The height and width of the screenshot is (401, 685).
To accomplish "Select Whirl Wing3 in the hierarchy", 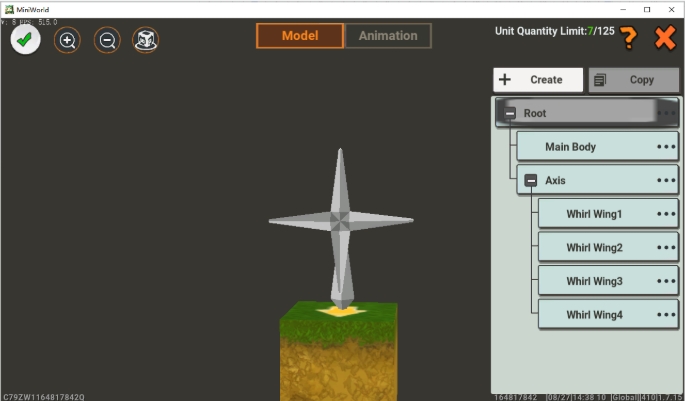I will pos(594,281).
